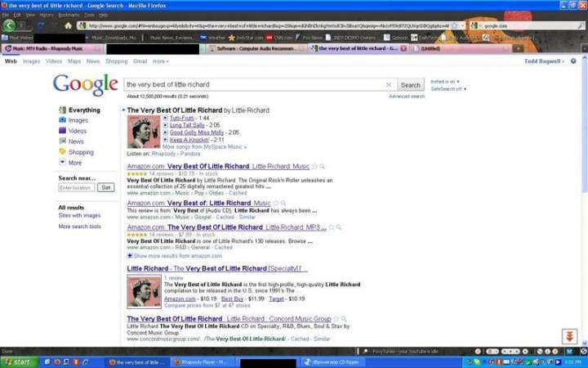Switch to dBpoweramp CD Ripper in taskbar

332,362
